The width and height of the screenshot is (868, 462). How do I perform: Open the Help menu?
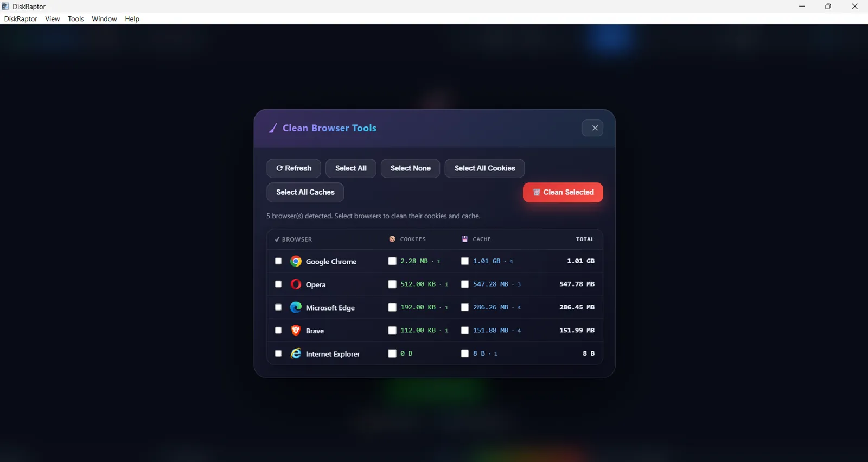coord(132,19)
